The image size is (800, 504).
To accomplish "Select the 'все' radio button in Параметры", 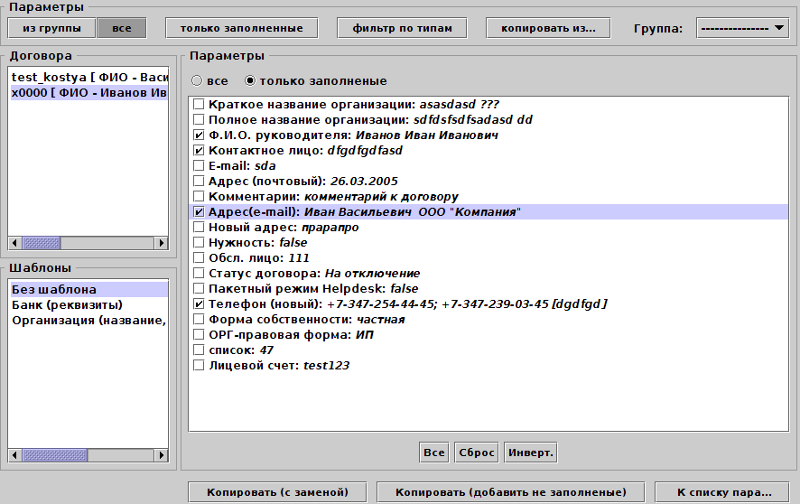I will coord(197,80).
